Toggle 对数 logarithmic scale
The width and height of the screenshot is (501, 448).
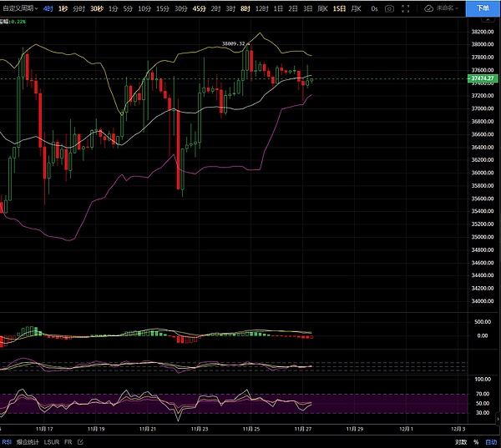(x=460, y=441)
